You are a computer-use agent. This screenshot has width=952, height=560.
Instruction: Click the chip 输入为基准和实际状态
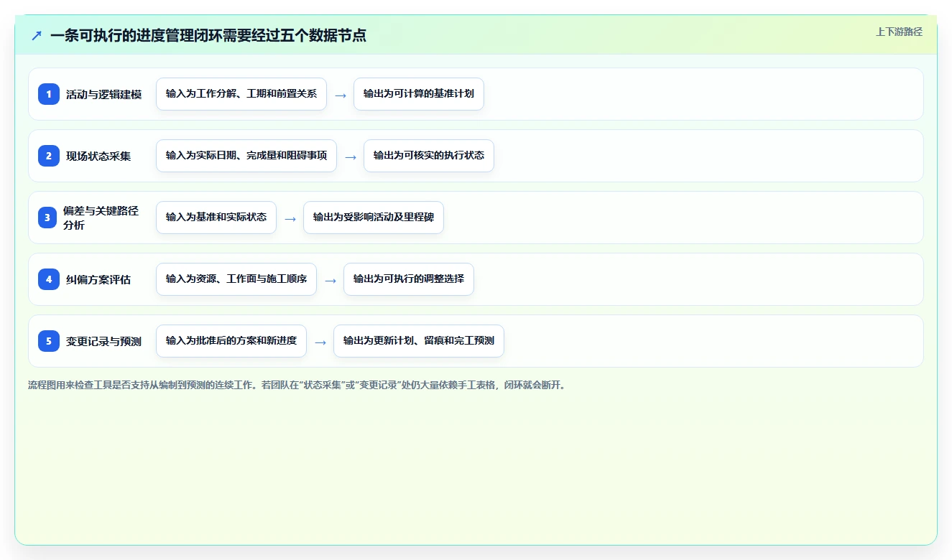tap(216, 218)
